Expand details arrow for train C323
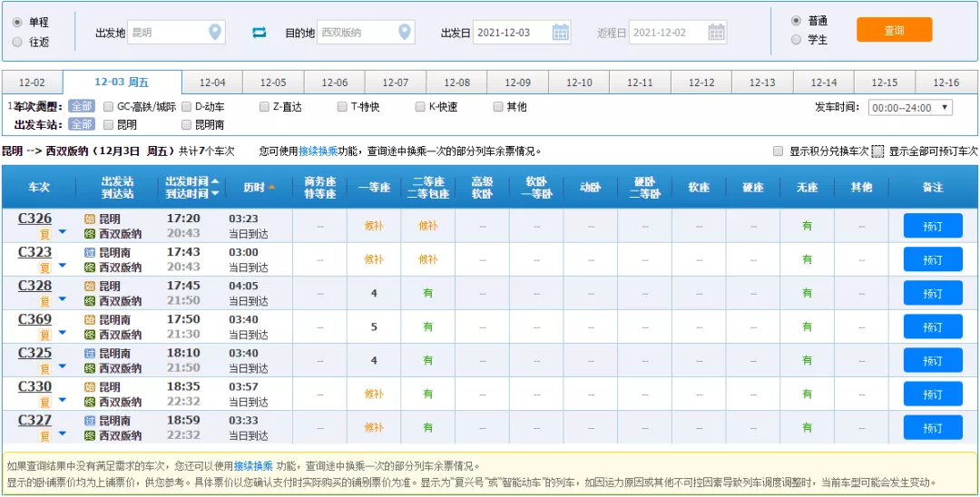This screenshot has width=980, height=497. click(63, 266)
